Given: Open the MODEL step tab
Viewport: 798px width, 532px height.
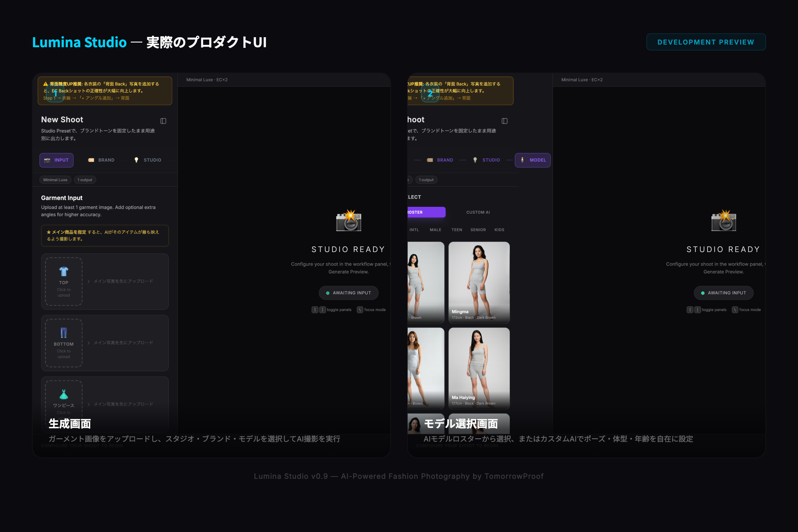Looking at the screenshot, I should click(533, 160).
